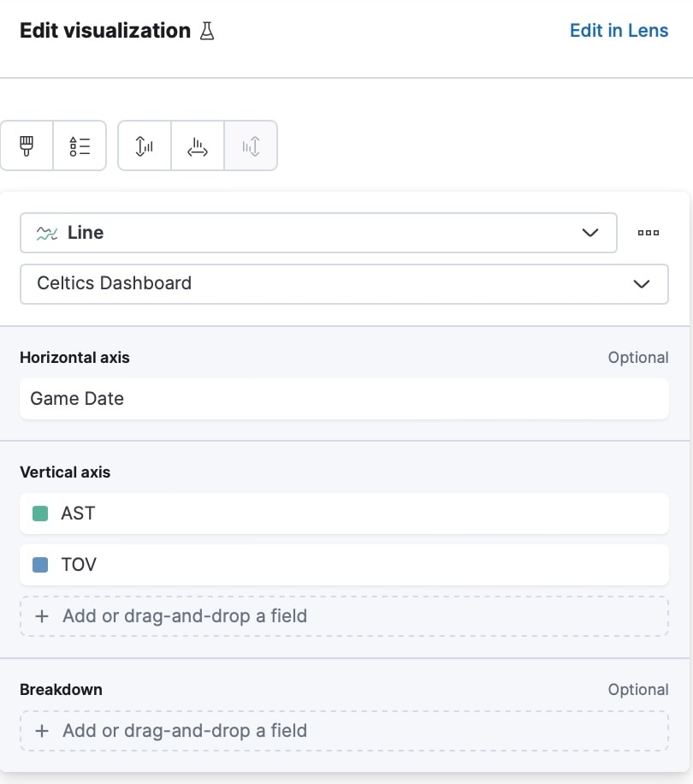The height and width of the screenshot is (784, 693).
Task: Add a field to the Breakdown
Action: [x=344, y=731]
